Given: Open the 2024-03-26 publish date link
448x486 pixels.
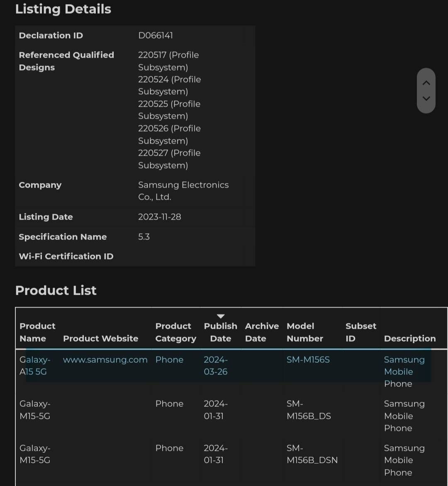Looking at the screenshot, I should pos(216,366).
